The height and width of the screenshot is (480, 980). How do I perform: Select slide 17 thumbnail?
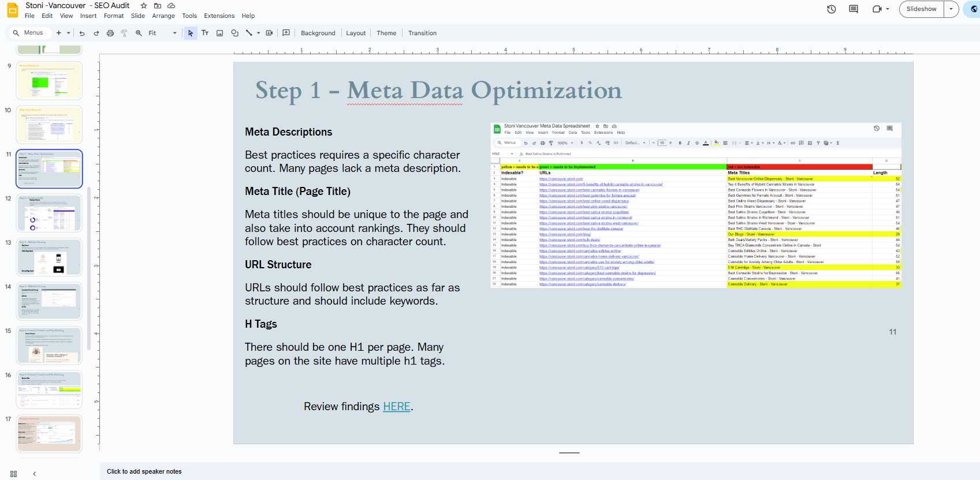click(x=49, y=434)
